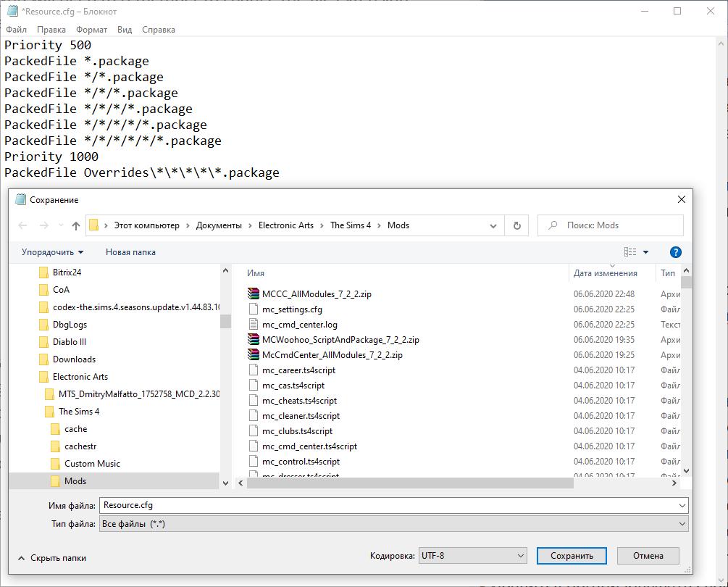Refresh the Mods folder listing

(516, 225)
